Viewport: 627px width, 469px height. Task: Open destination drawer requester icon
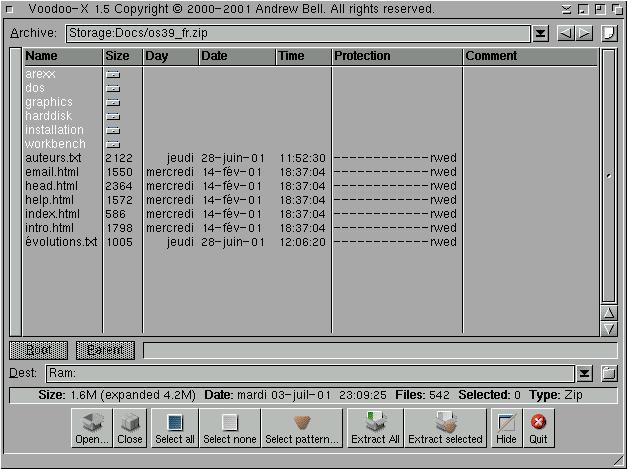[609, 374]
